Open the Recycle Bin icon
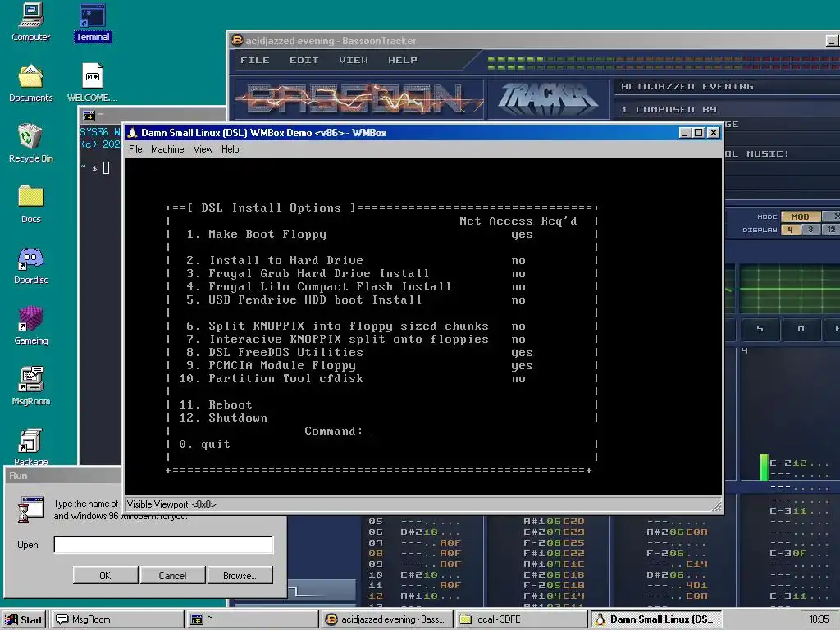This screenshot has height=630, width=840. [30, 144]
